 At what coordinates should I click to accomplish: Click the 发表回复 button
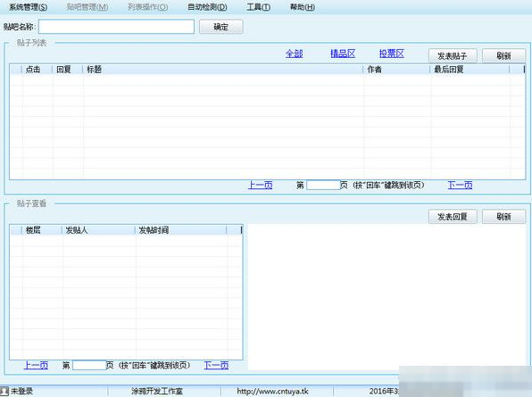click(453, 217)
